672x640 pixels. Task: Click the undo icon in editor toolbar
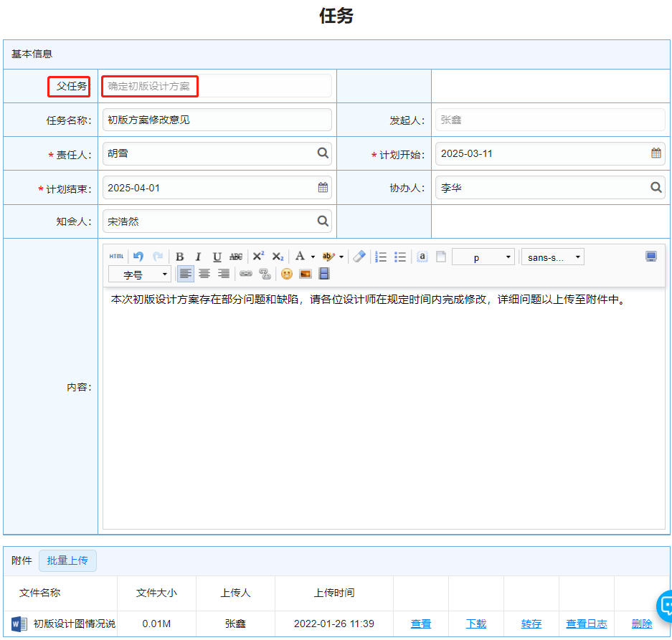[138, 257]
